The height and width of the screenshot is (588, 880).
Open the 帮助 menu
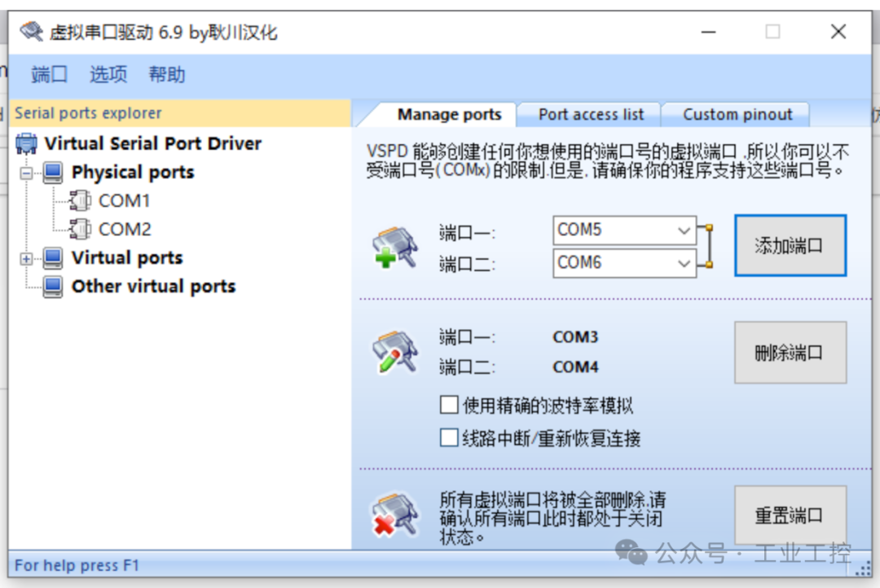(167, 74)
